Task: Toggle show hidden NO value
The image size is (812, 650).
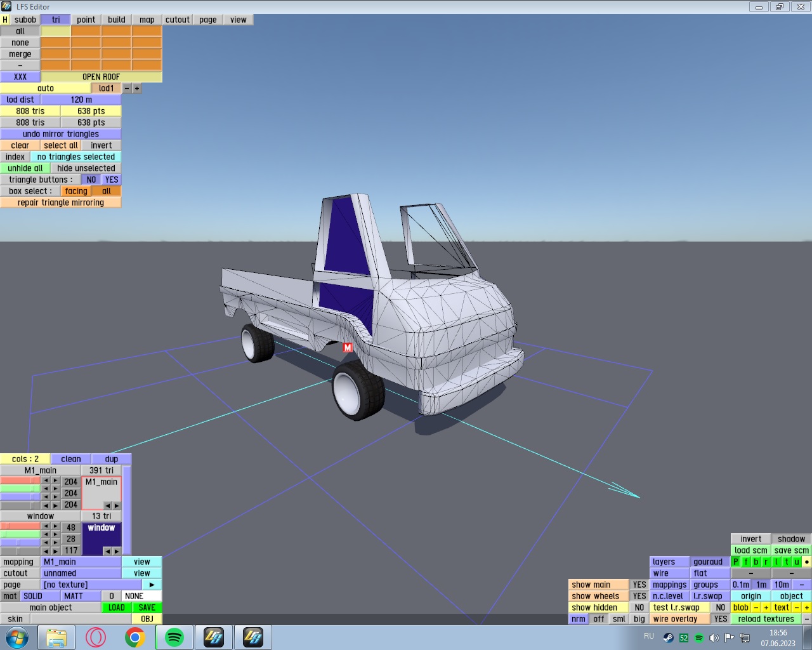Action: 639,607
